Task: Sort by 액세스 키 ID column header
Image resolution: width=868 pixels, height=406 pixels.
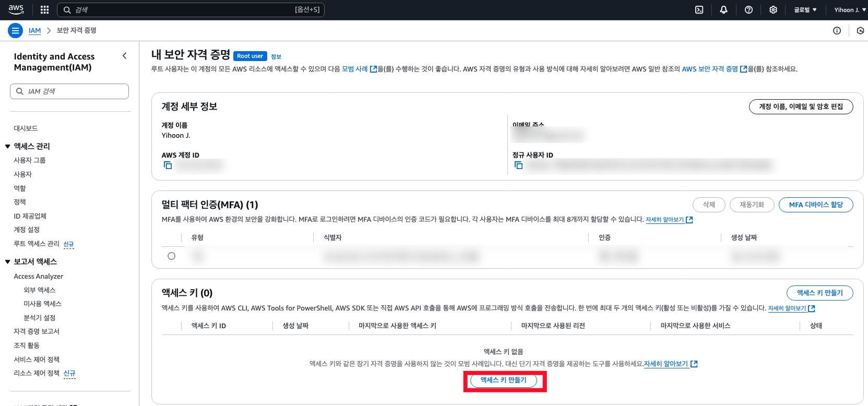Action: [209, 326]
